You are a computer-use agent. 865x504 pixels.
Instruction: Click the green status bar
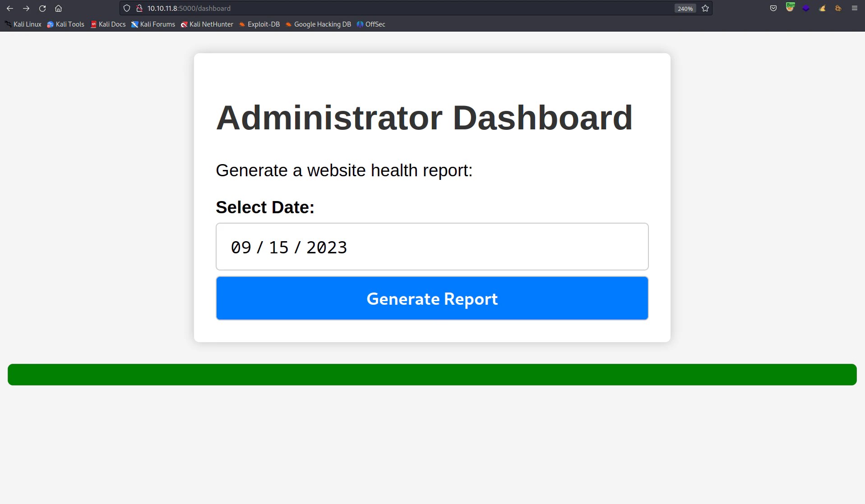(x=432, y=375)
